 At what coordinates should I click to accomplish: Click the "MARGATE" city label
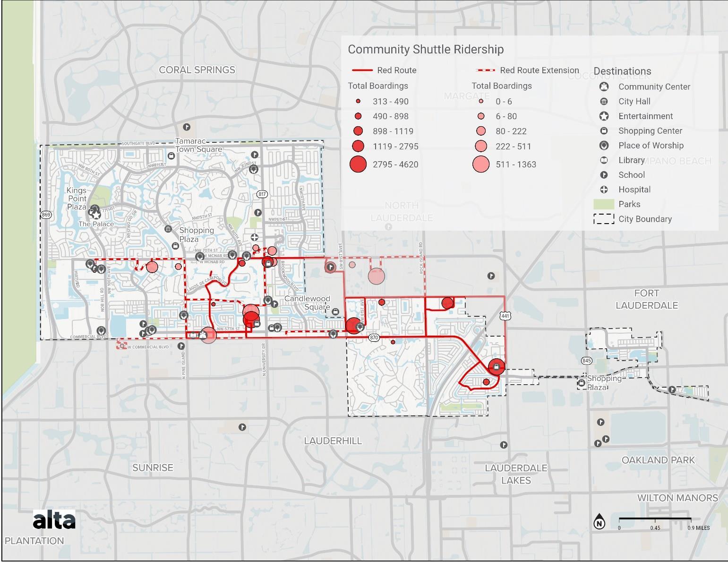pyautogui.click(x=466, y=96)
